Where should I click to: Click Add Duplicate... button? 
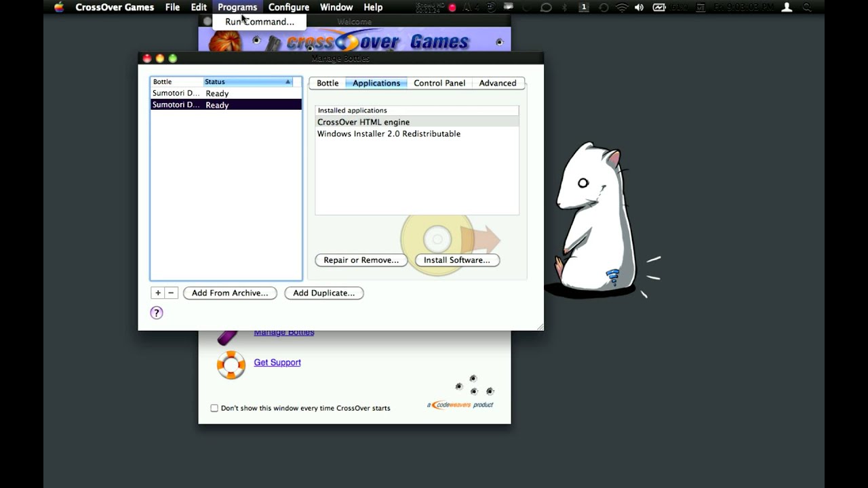pyautogui.click(x=324, y=293)
